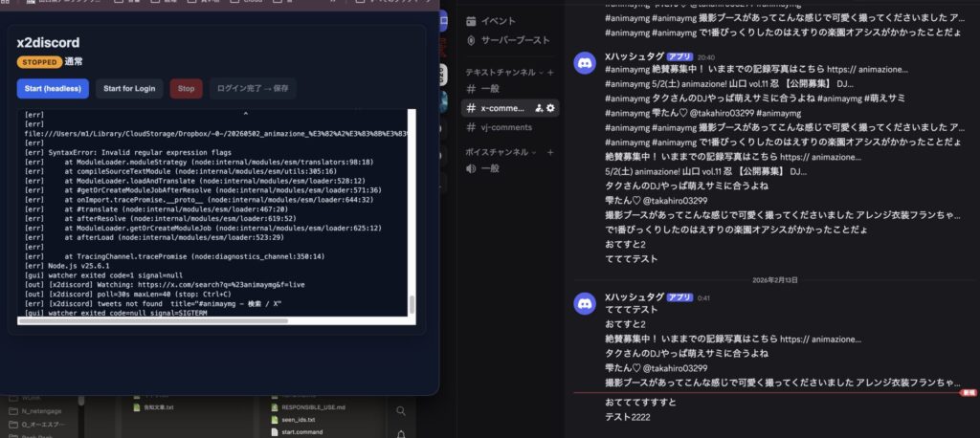
Task: Open channel settings gear on the x-comme… channel
Action: [x=550, y=108]
